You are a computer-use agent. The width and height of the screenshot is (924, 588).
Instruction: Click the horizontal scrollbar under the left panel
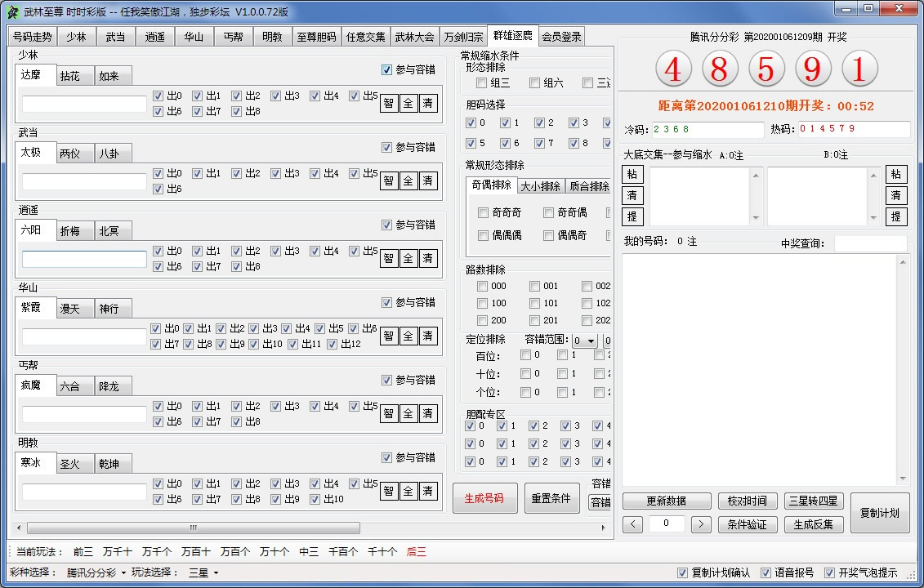194,528
